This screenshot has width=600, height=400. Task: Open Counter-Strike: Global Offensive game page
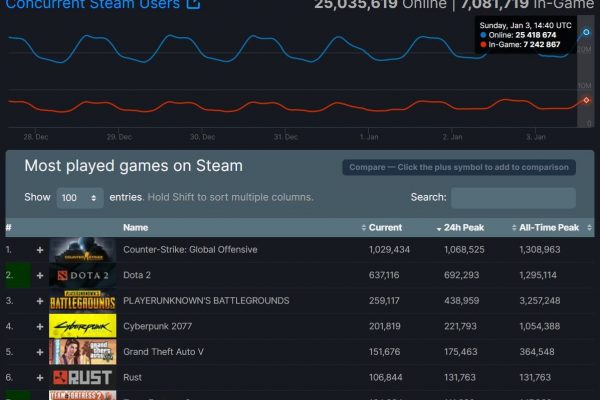[x=190, y=250]
